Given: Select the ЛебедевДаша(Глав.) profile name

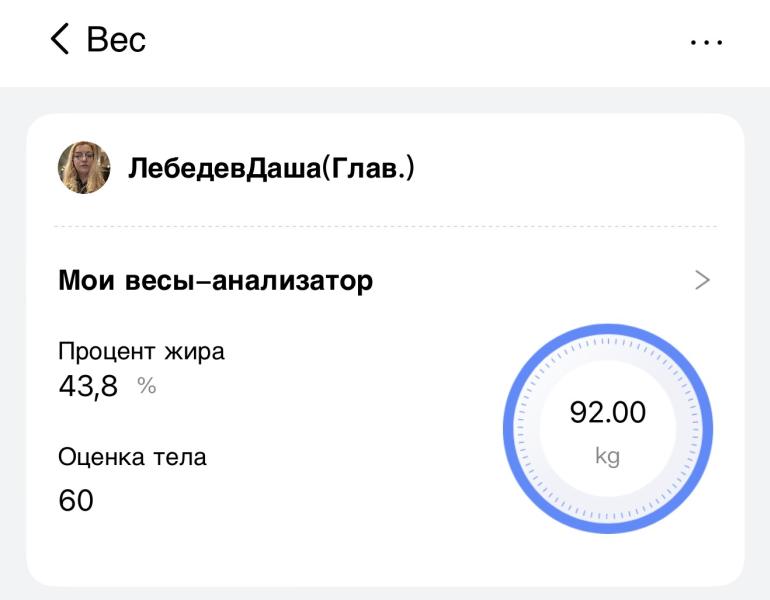Looking at the screenshot, I should click(x=271, y=168).
